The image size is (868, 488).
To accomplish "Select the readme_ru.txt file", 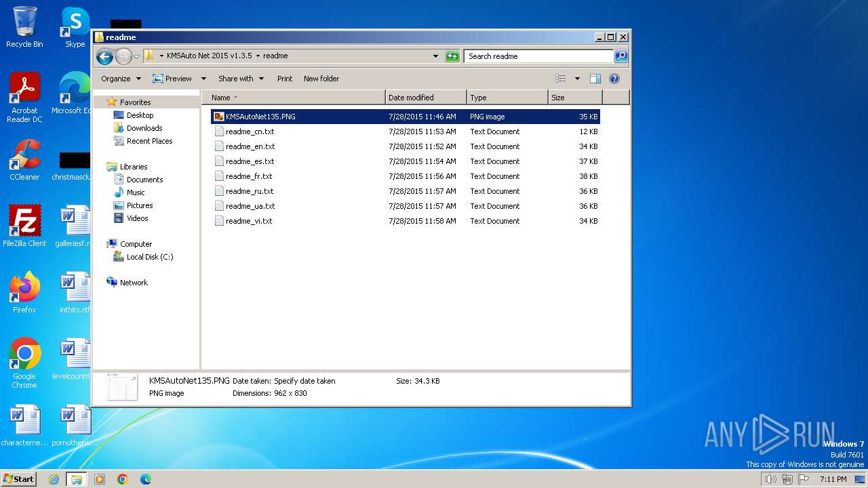I will click(x=406, y=191).
